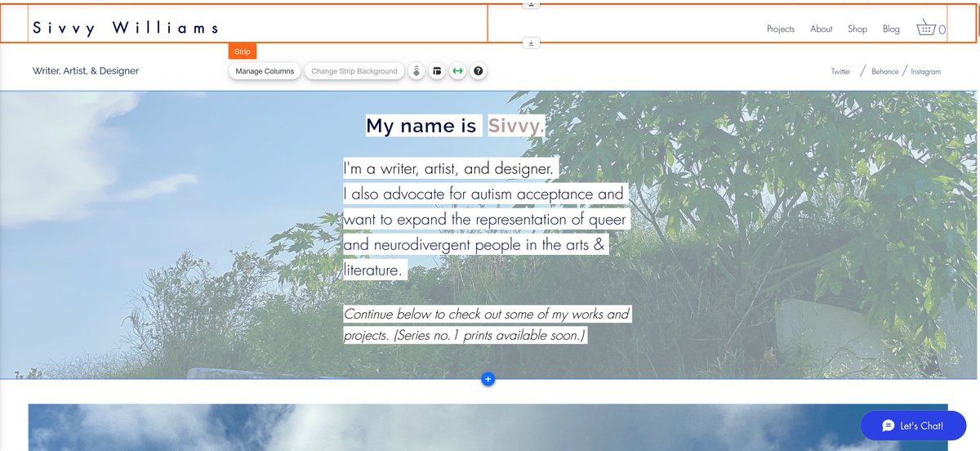
Task: Follow the Behance link
Action: 885,72
